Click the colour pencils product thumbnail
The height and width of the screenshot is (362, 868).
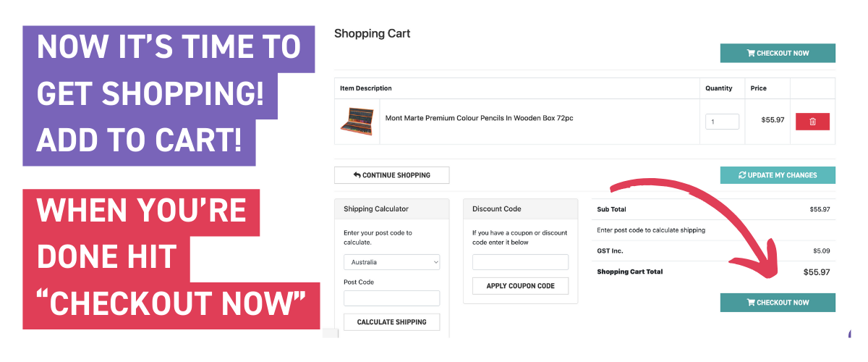[357, 121]
